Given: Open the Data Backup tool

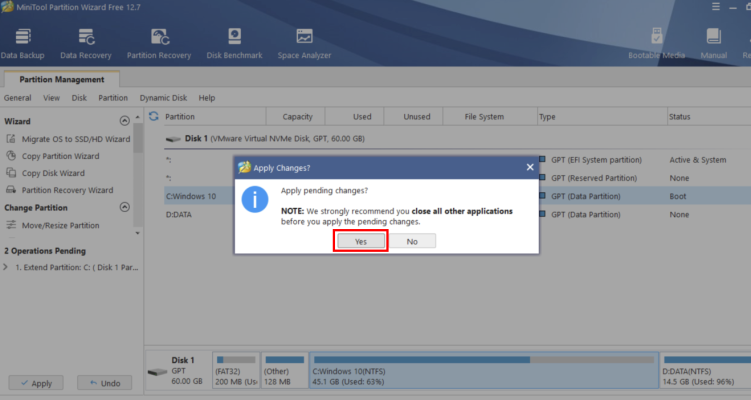Looking at the screenshot, I should click(x=23, y=44).
